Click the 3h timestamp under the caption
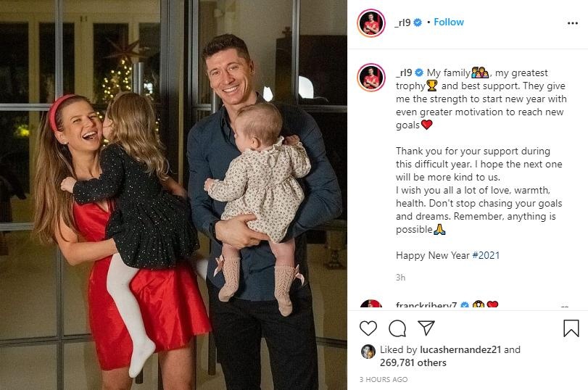 point(400,278)
